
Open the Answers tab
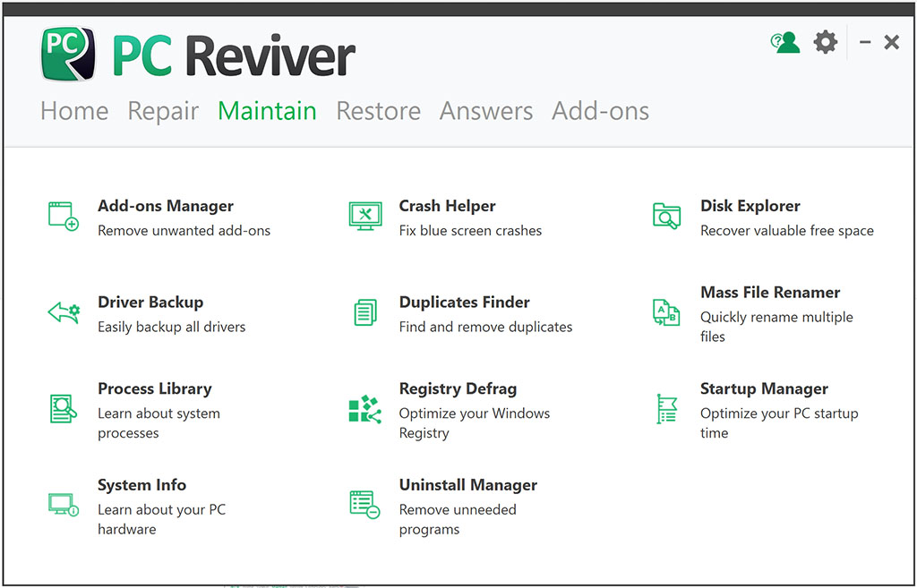pos(486,111)
